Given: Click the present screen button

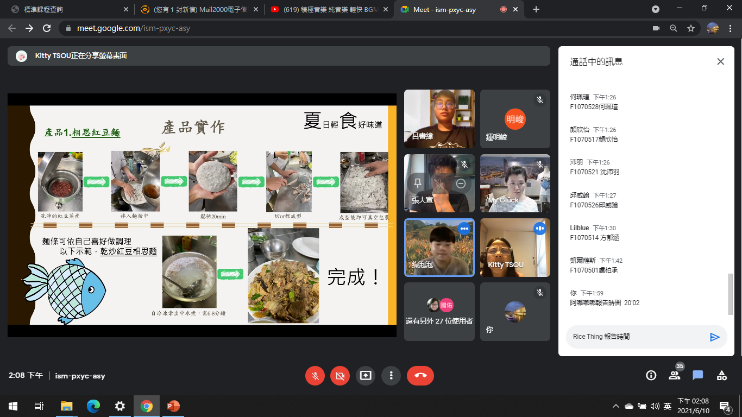Looking at the screenshot, I should [x=365, y=376].
